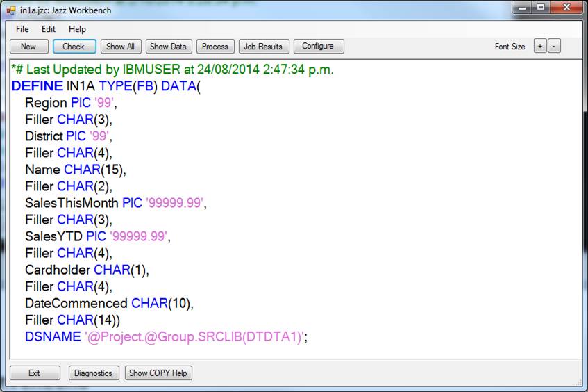Click the Check button
The height and width of the screenshot is (392, 588).
[x=74, y=47]
